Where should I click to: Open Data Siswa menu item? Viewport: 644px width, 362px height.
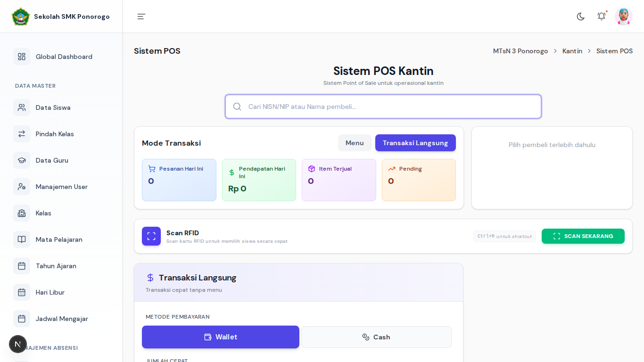click(61, 107)
